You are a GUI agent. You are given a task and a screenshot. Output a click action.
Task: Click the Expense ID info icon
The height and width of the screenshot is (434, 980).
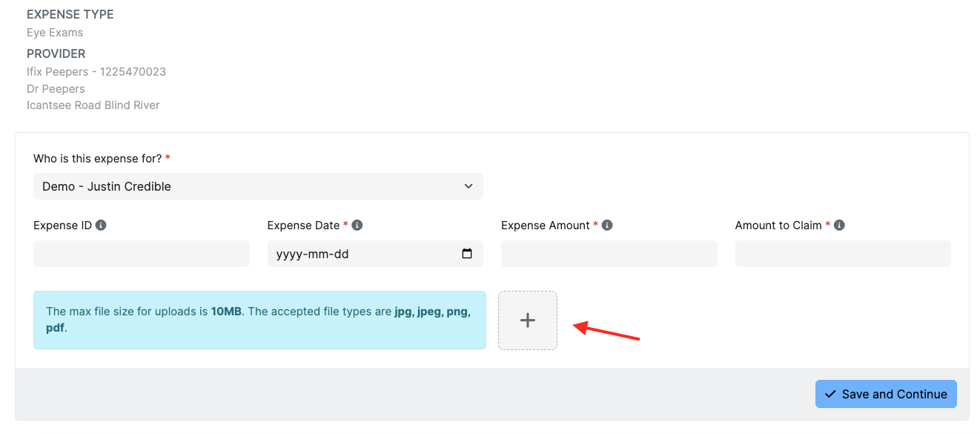(x=101, y=225)
